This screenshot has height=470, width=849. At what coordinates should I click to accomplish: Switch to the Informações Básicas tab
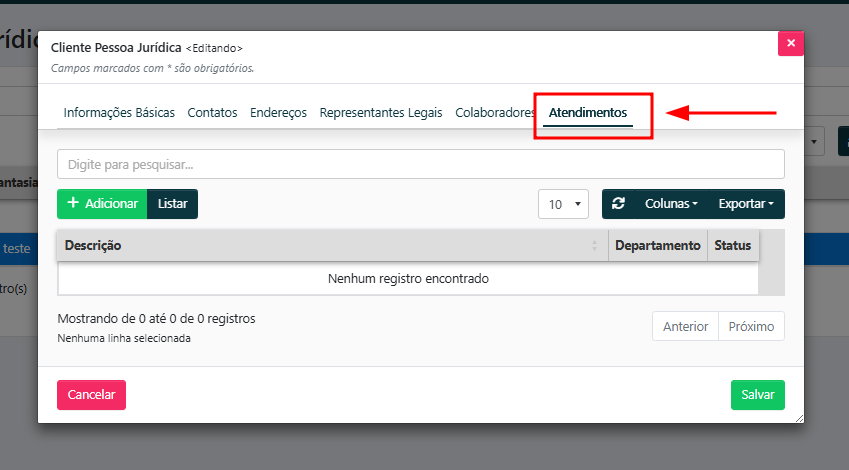pos(119,113)
